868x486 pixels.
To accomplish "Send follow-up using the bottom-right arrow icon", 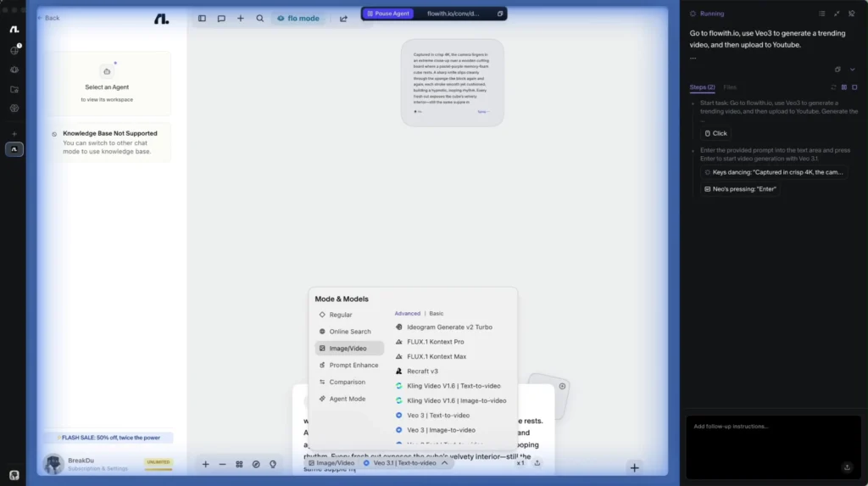I will pyautogui.click(x=847, y=467).
